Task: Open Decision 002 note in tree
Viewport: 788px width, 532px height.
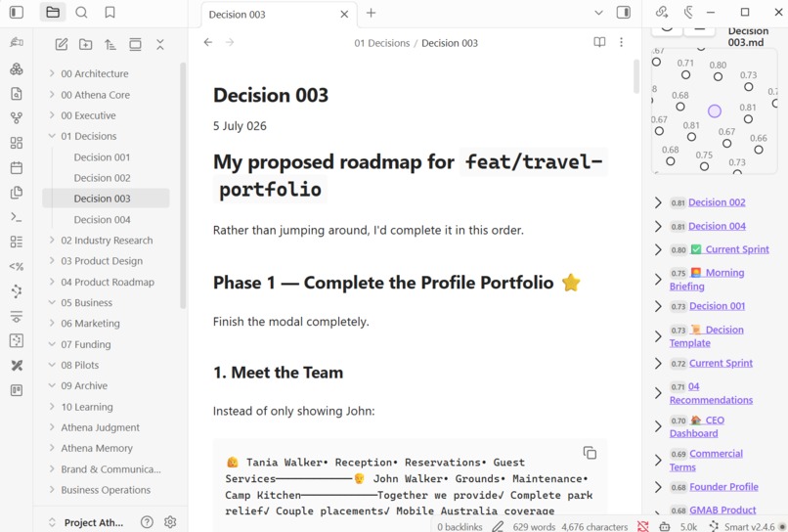Action: click(102, 178)
